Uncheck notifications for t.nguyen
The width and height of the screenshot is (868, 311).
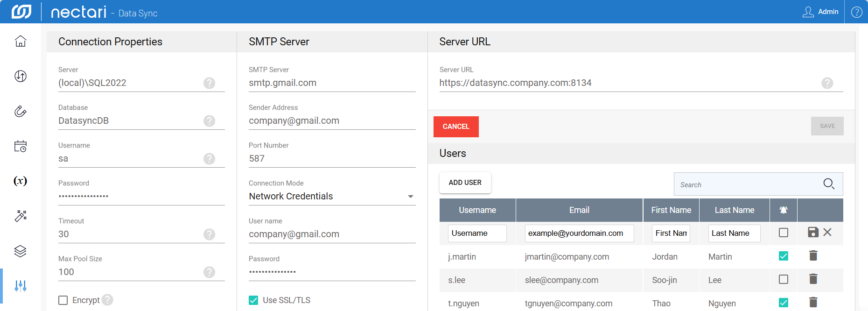point(784,303)
